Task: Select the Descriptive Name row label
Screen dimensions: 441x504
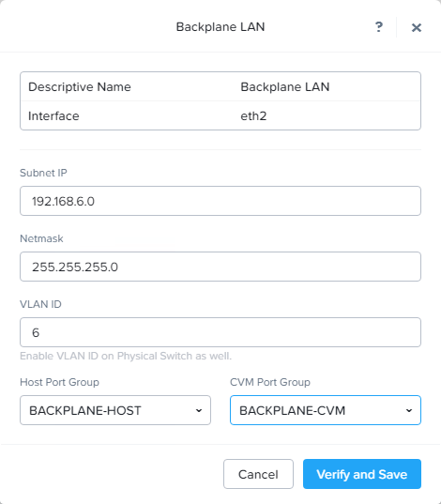Action: tap(80, 86)
